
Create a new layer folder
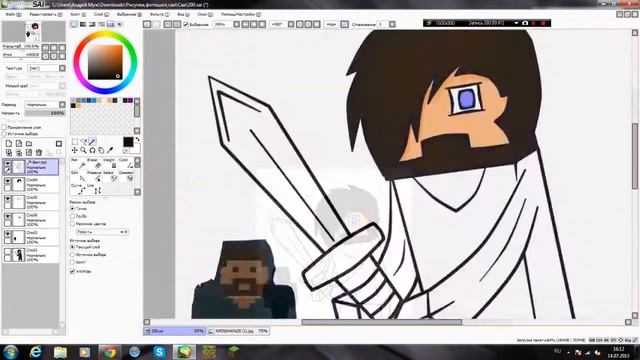pos(29,144)
